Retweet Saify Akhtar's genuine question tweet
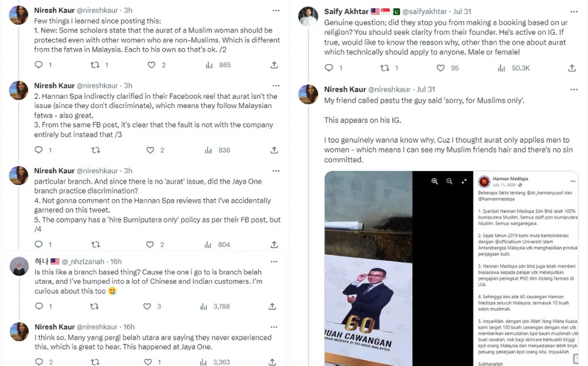The height and width of the screenshot is (366, 588). 385,68
